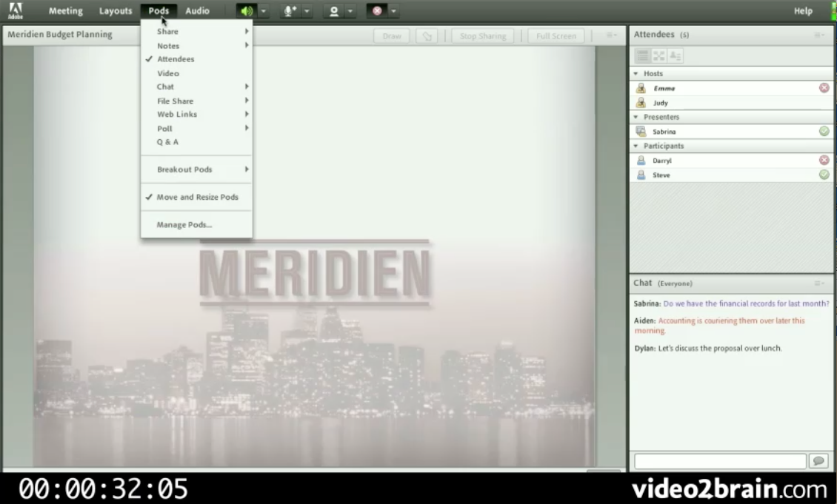Click the Meridien skyline shared slide
This screenshot has width=837, height=504.
click(315, 257)
